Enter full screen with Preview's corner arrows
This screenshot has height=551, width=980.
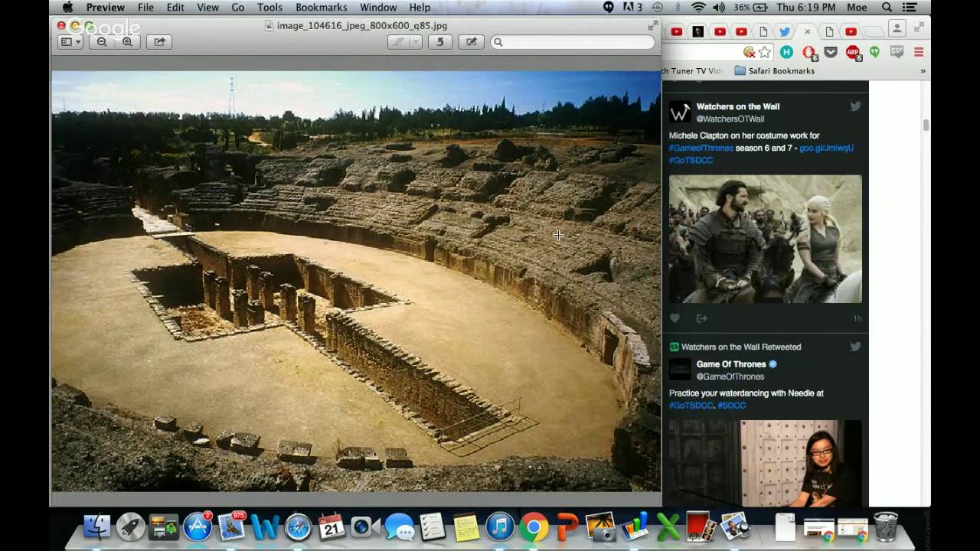coord(652,26)
